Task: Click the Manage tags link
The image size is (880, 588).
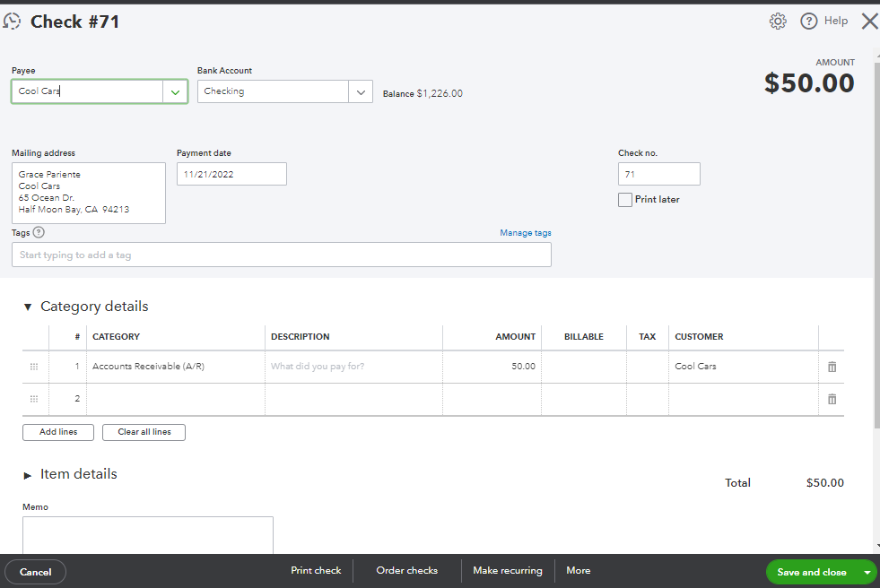Action: point(526,233)
